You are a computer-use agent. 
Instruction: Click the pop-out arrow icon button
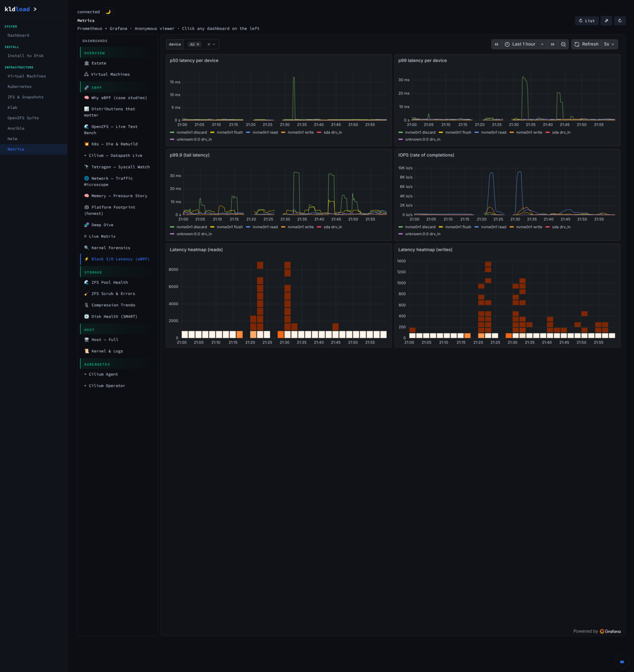tap(606, 20)
